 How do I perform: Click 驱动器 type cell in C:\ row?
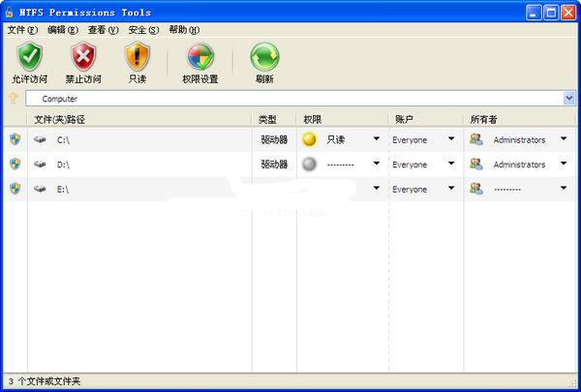[274, 139]
